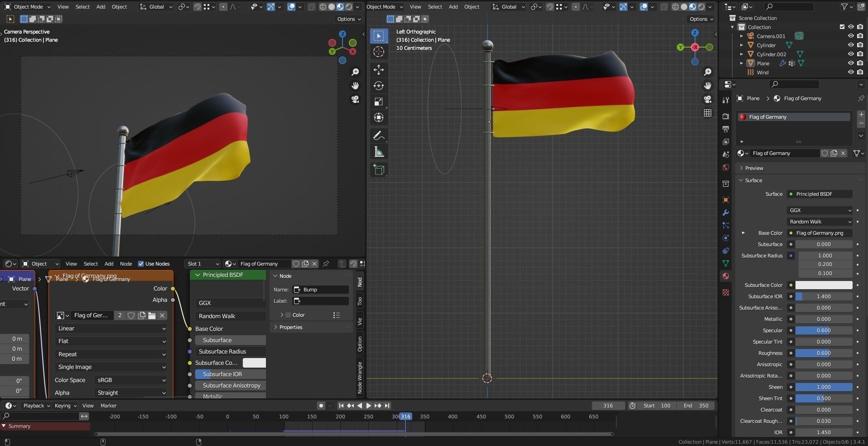Click the End frame field showing 350
Screen dimensions: 868x446
pos(696,406)
